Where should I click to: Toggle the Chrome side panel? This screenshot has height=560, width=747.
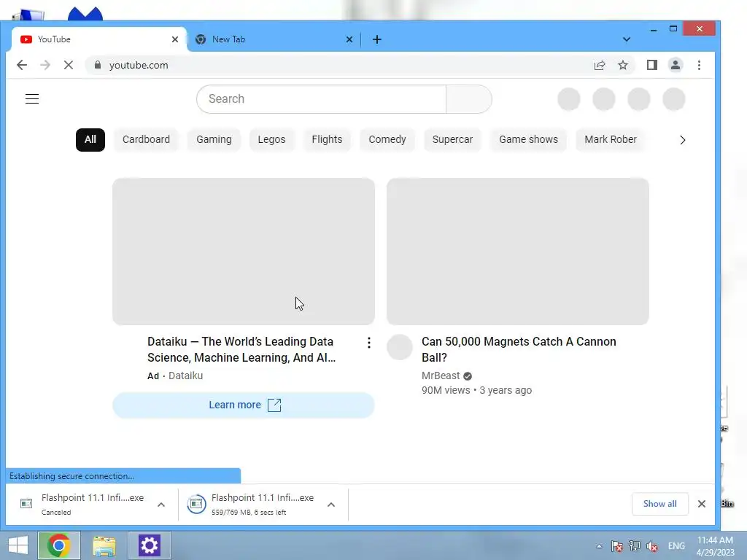(x=651, y=65)
